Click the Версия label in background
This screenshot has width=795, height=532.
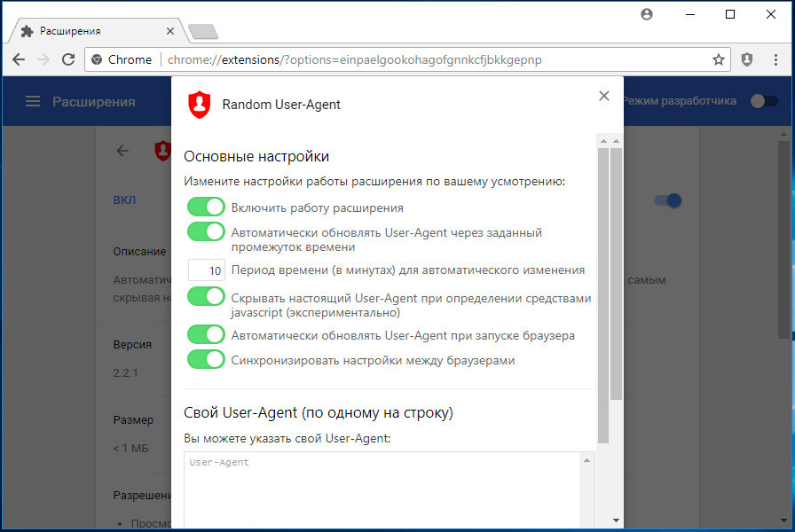click(x=132, y=345)
